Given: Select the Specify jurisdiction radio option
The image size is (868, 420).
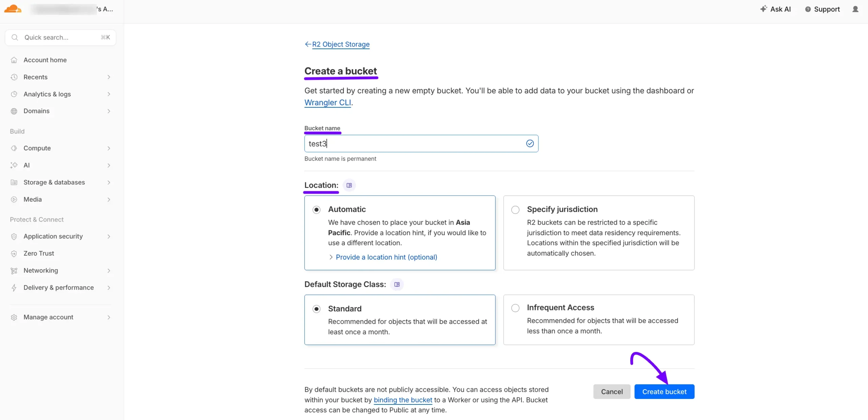Looking at the screenshot, I should point(515,210).
